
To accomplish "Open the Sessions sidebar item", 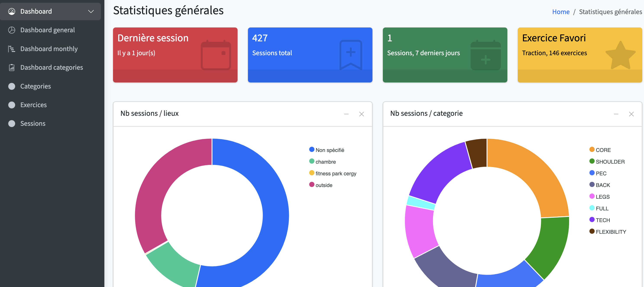I will pos(33,124).
